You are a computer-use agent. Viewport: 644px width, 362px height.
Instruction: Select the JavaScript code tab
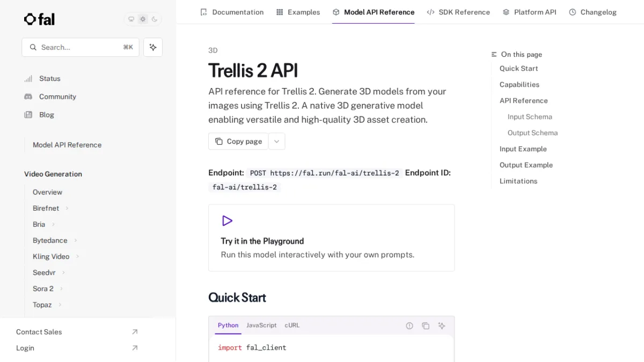click(261, 326)
